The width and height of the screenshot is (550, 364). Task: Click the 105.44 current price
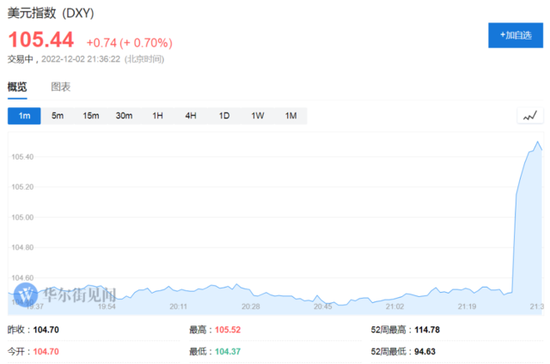(x=41, y=39)
